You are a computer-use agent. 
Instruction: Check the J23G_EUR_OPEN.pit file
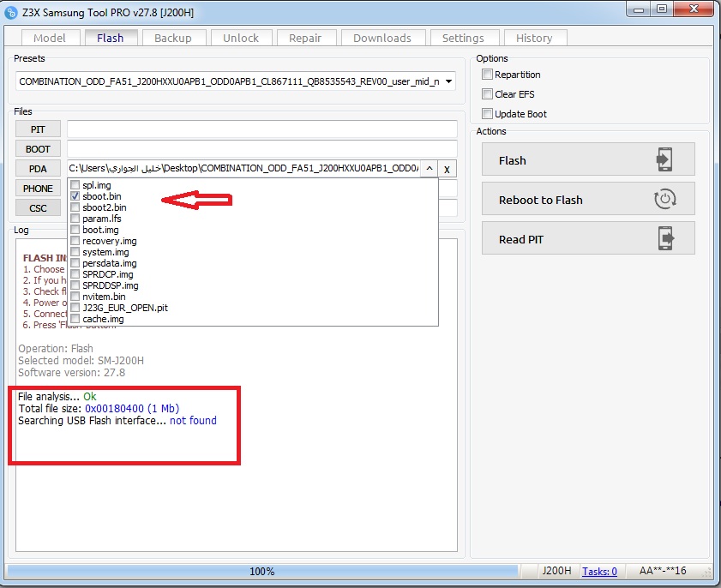coord(75,308)
